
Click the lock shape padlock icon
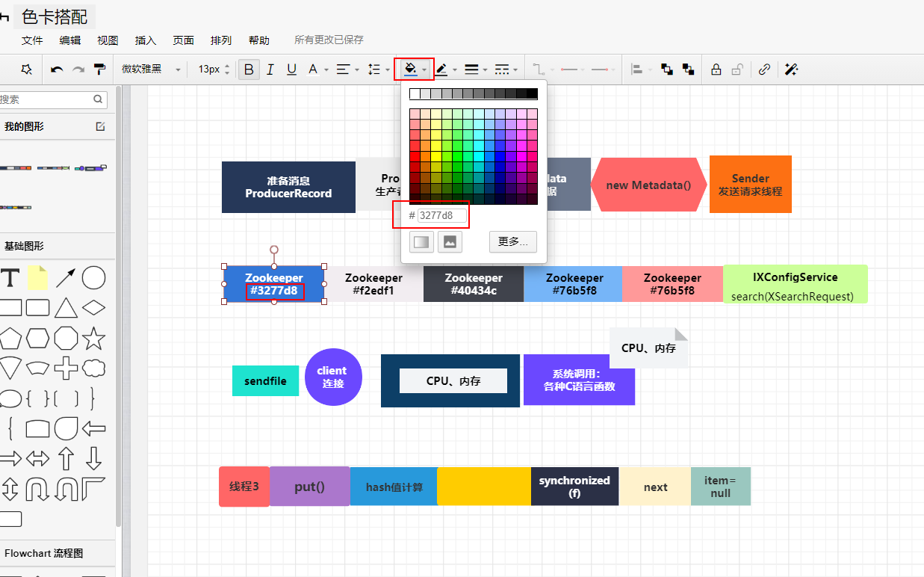[x=716, y=70]
